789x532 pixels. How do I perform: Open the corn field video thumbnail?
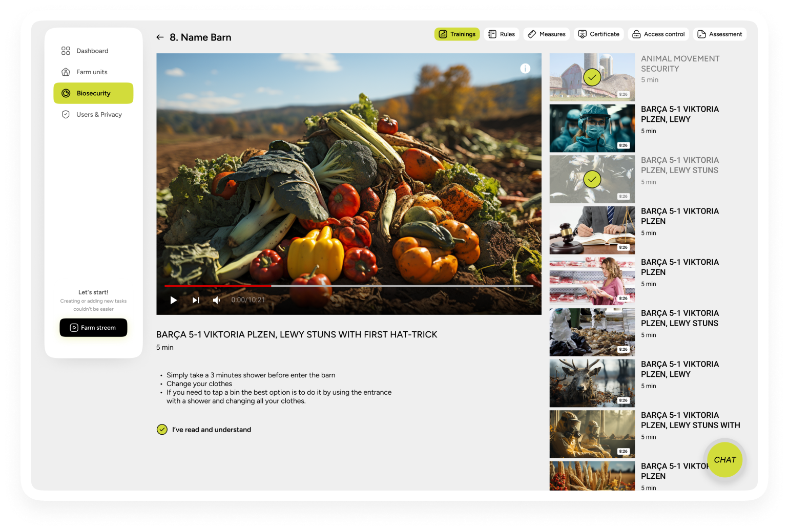pyautogui.click(x=592, y=476)
